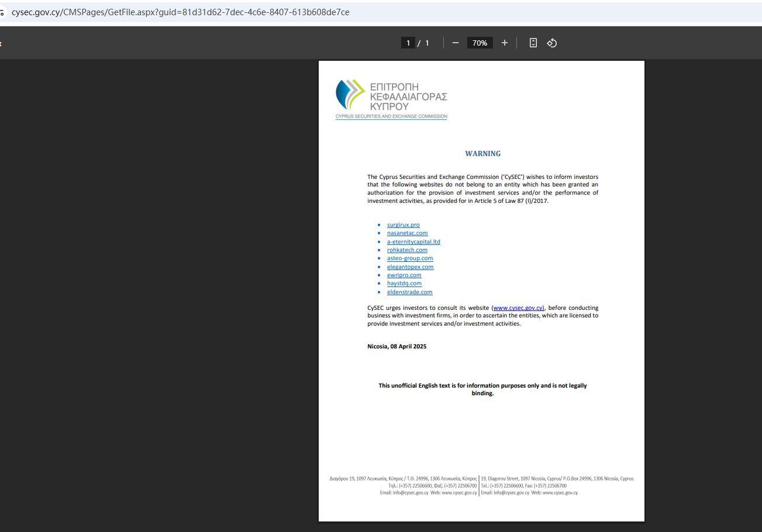This screenshot has height=532, width=762.
Task: Click the WARNING heading
Action: pos(483,154)
